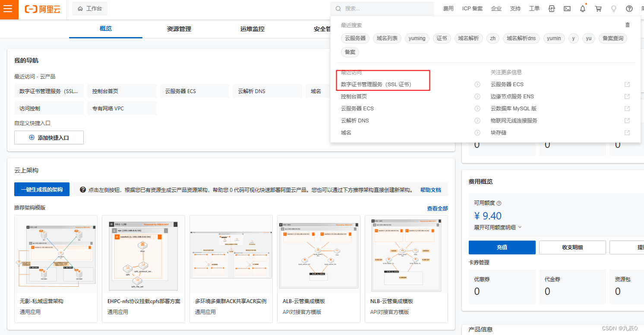This screenshot has width=644, height=335.
Task: Open the API developer tool icon
Action: tap(552, 9)
